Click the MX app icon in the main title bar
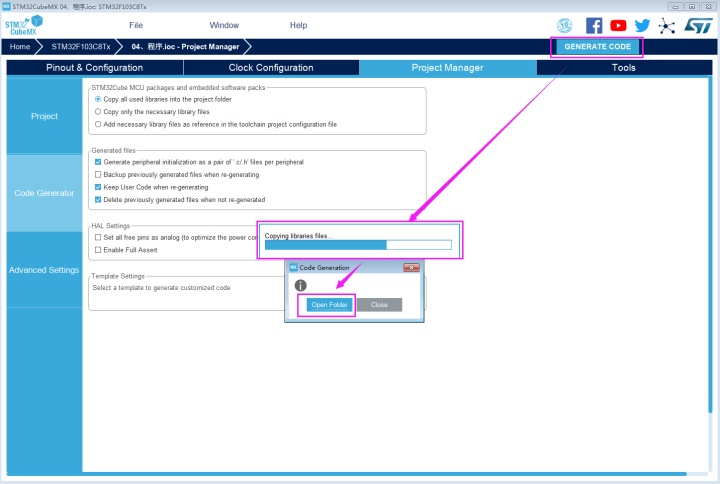 point(6,6)
